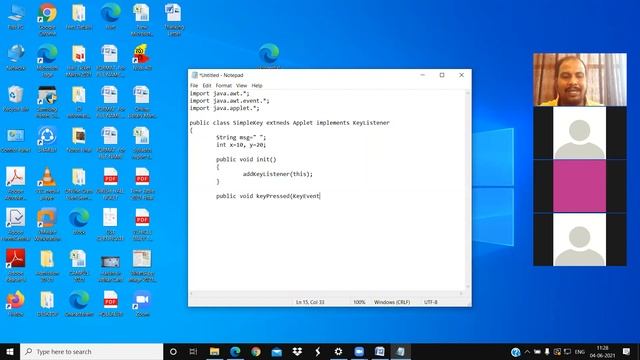The image size is (640, 360).
Task: Open Chrome from the taskbar
Action: pos(256,351)
